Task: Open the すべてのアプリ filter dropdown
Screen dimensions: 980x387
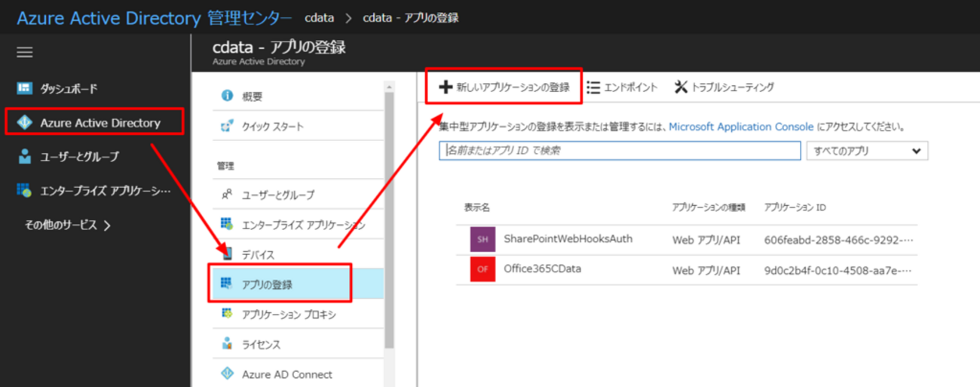Action: click(x=867, y=151)
